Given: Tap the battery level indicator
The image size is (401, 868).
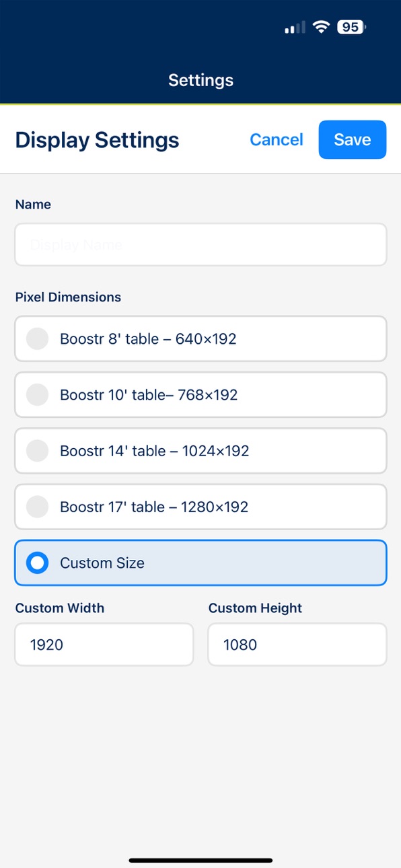Looking at the screenshot, I should [x=352, y=27].
